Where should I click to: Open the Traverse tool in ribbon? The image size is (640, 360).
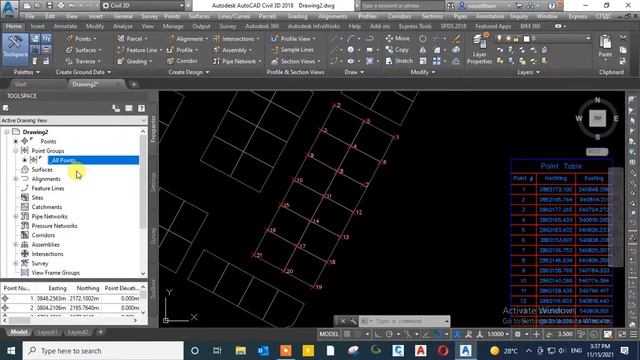(x=83, y=61)
